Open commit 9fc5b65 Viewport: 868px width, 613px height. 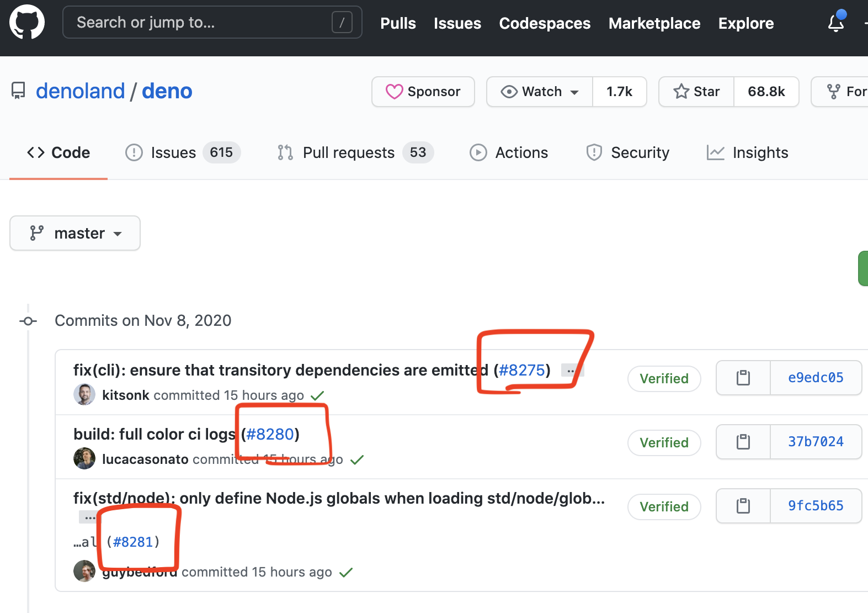coord(816,506)
